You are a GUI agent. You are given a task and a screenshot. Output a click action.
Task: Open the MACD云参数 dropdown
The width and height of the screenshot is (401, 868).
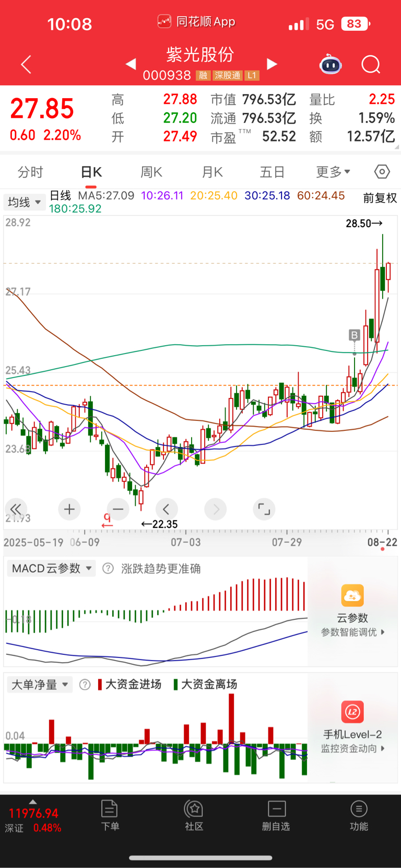(x=51, y=568)
